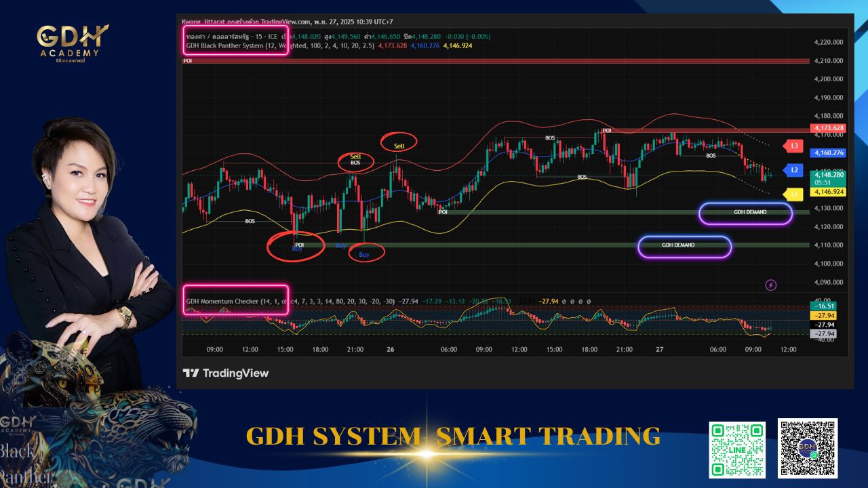Select the blue L2 level tag
The image size is (868, 488).
793,169
